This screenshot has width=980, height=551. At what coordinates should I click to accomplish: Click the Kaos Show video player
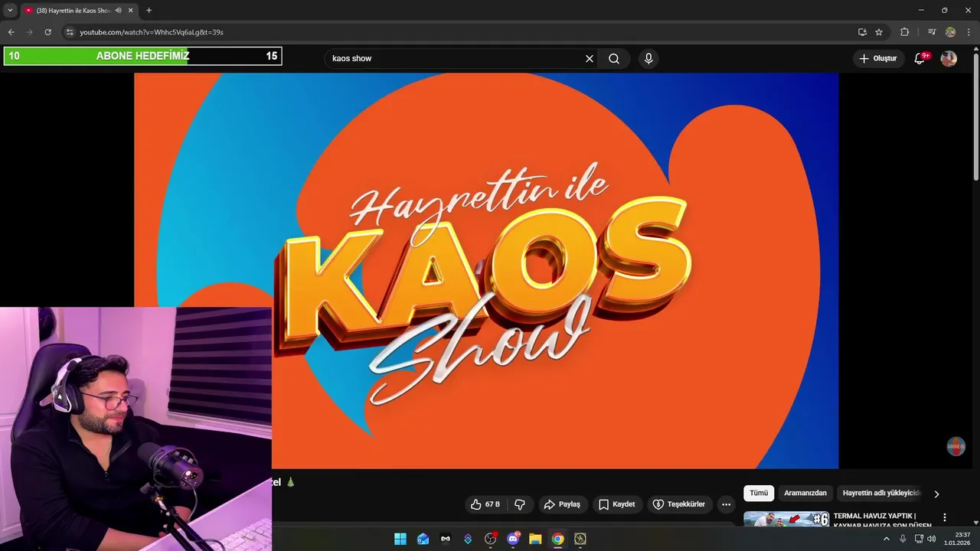pyautogui.click(x=486, y=270)
